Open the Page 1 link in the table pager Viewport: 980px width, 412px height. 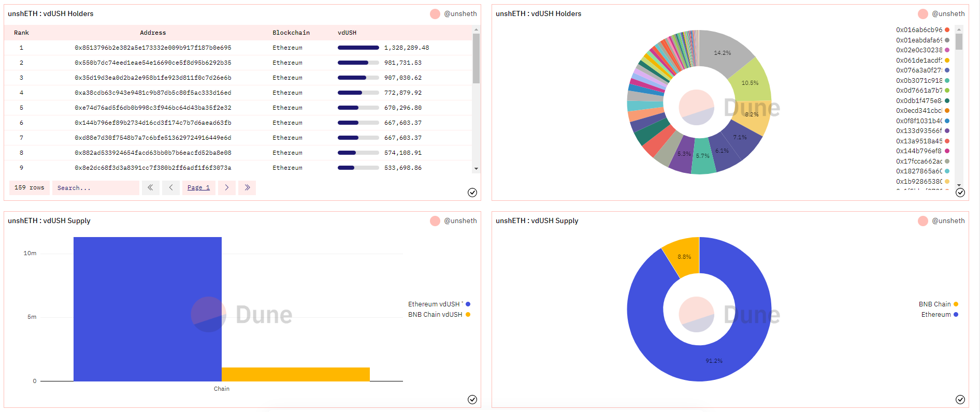click(x=198, y=187)
